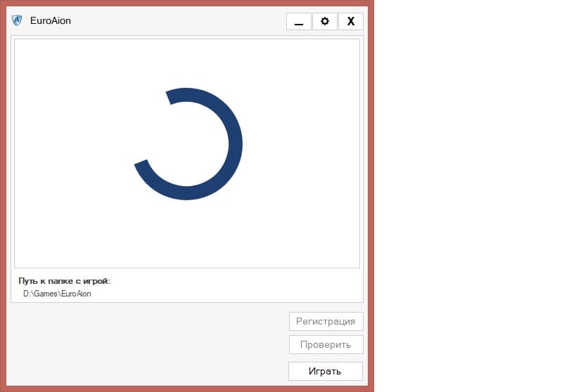Viewport: 576px width, 392px height.
Task: Click white space outside the launcher window
Action: pyautogui.click(x=478, y=197)
